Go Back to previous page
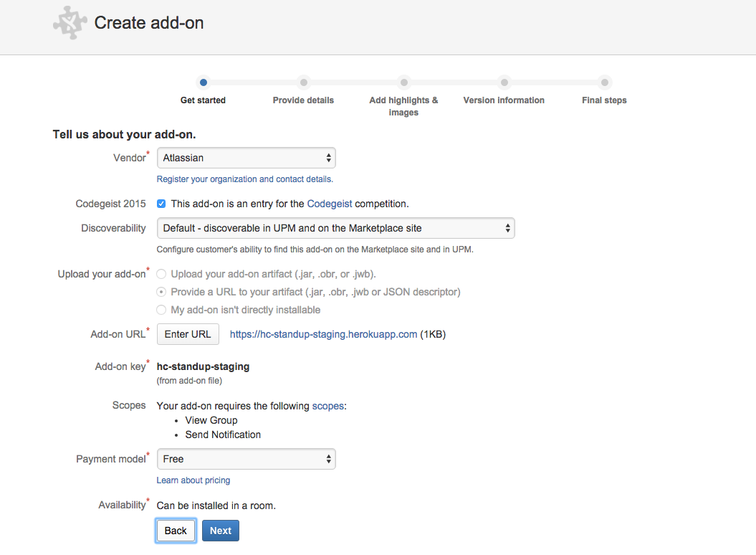Viewport: 756px width, 555px height. [x=176, y=531]
